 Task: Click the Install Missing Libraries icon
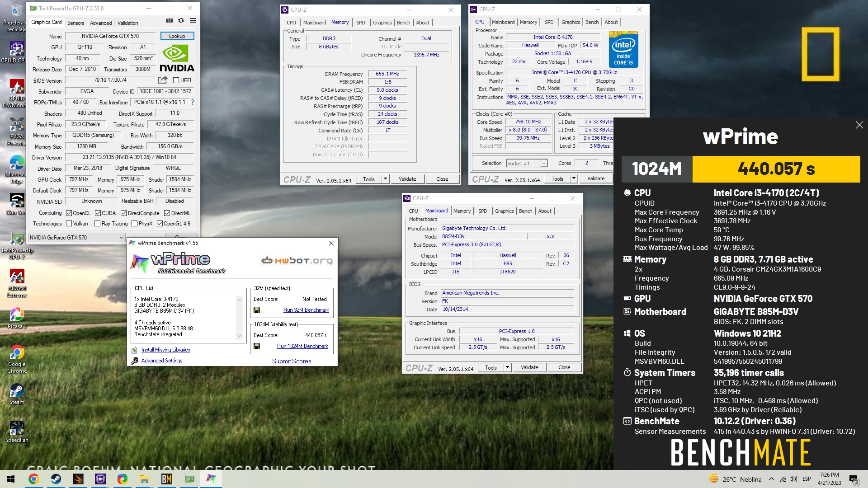(134, 350)
